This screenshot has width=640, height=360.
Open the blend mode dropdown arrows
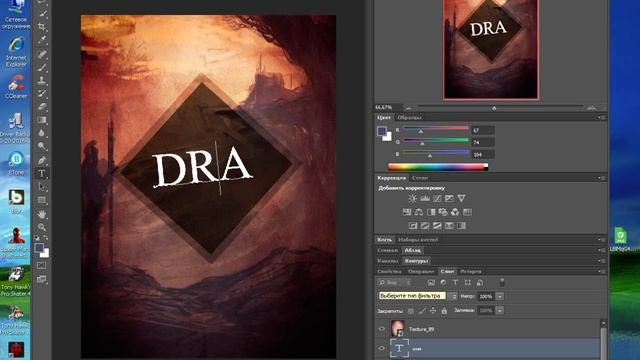(454, 297)
